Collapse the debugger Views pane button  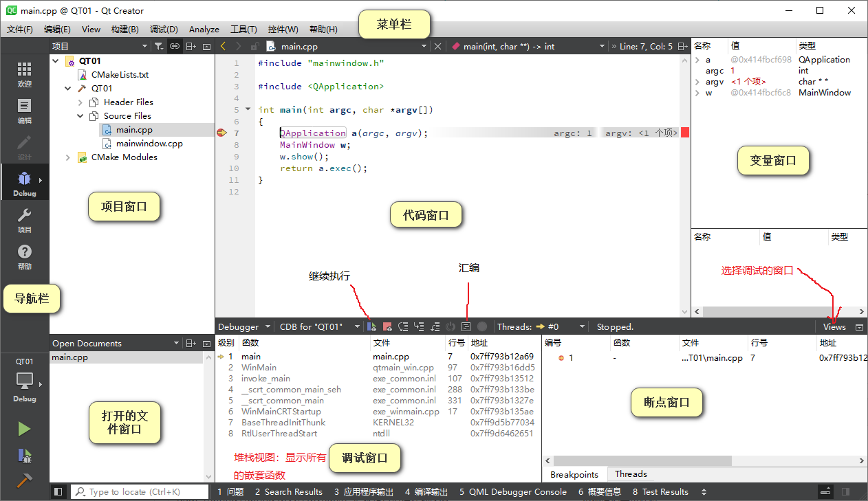859,327
